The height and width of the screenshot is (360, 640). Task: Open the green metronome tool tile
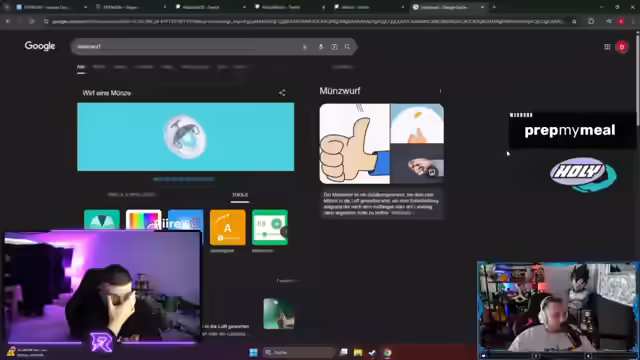coord(270,227)
